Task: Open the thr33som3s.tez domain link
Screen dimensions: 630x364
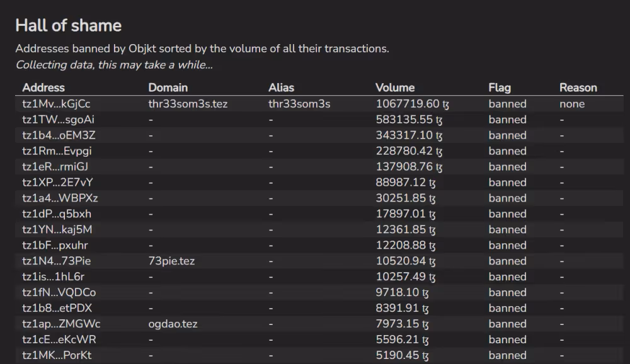Action: pyautogui.click(x=188, y=104)
